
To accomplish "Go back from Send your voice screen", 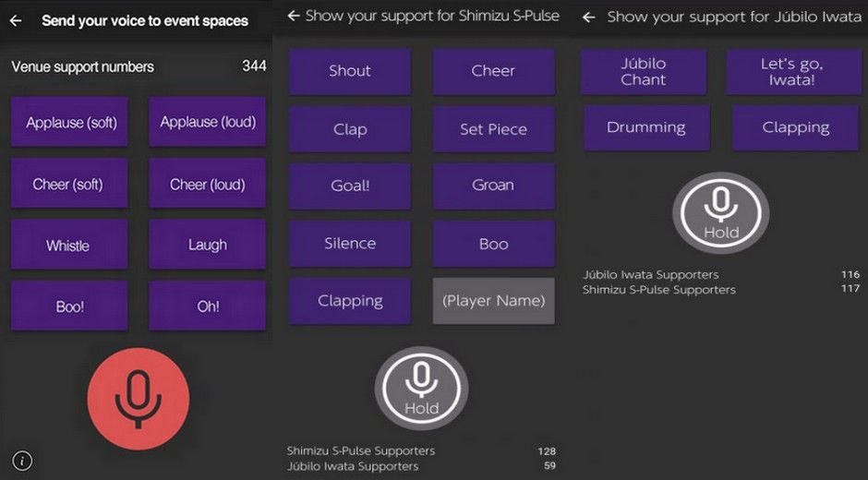I will point(16,20).
